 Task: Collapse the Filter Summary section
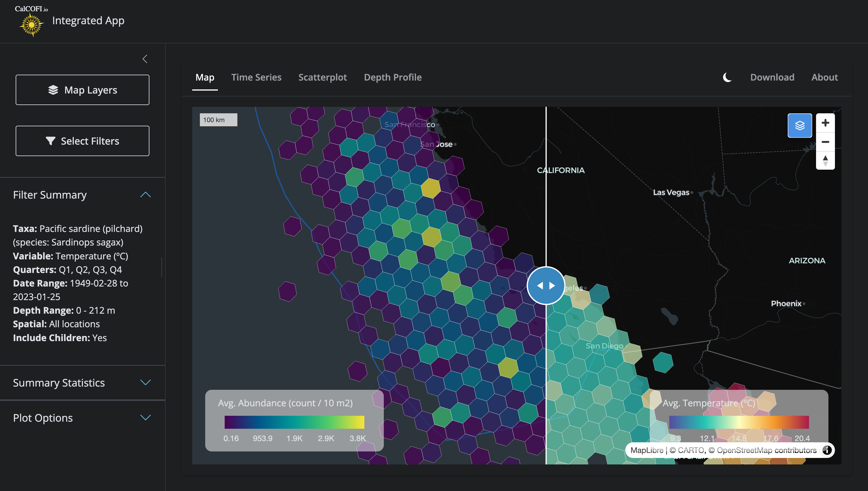pos(145,194)
